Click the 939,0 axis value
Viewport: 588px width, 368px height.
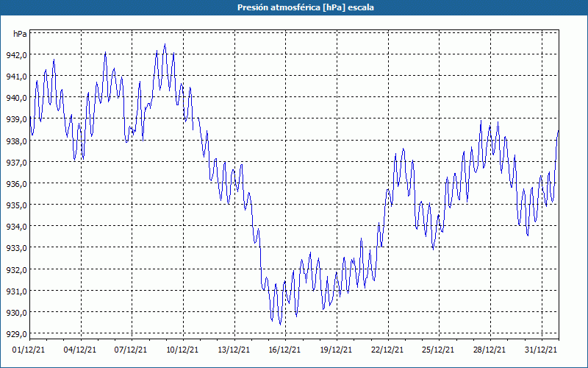pos(16,119)
